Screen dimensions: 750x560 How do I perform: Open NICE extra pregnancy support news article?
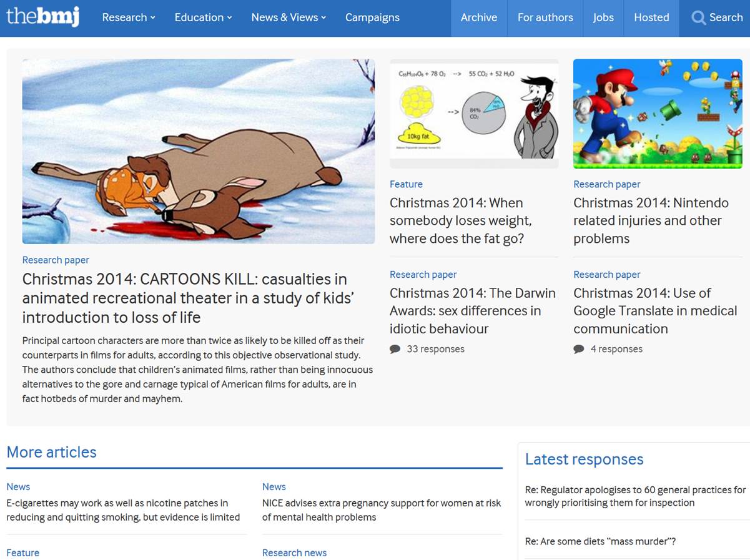click(381, 510)
